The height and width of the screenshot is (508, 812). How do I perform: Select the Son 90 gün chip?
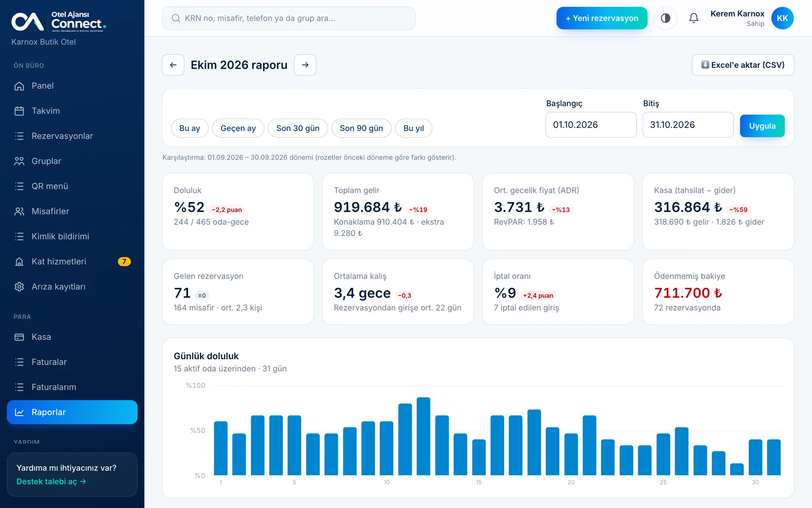[x=361, y=128]
